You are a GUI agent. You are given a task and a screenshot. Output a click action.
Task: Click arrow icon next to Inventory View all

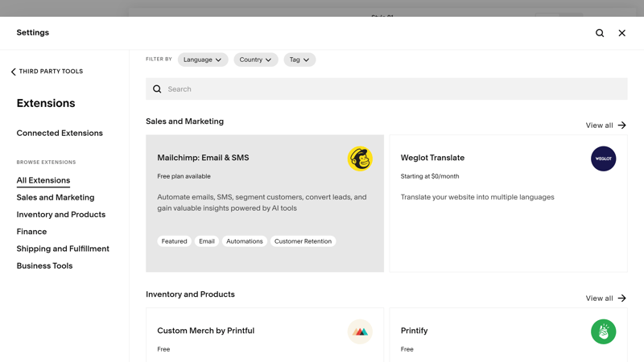[621, 298]
